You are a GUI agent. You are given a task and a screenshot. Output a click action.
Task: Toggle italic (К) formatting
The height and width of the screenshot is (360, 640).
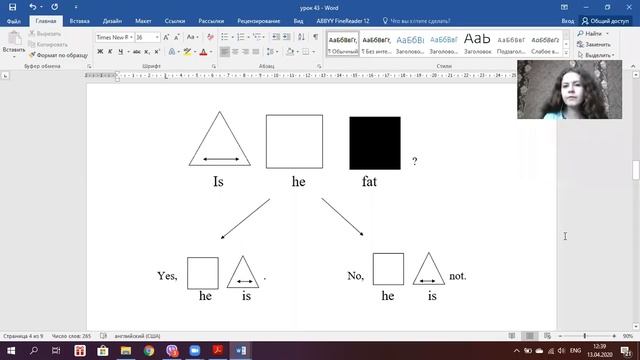click(110, 51)
